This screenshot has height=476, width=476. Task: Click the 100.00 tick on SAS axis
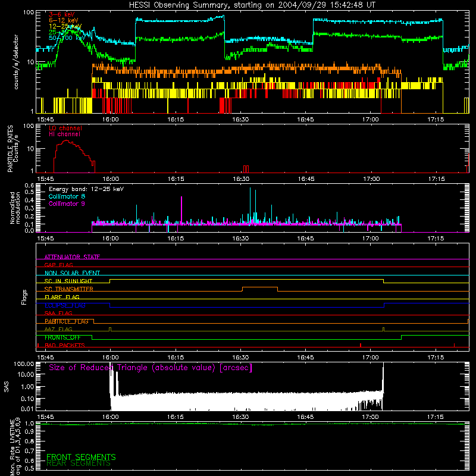[x=24, y=364]
